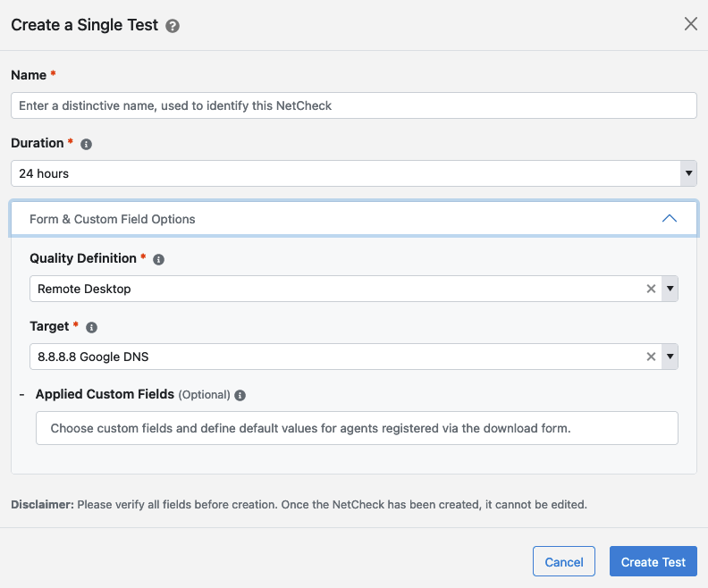Open the Target dropdown arrow

pyautogui.click(x=670, y=357)
